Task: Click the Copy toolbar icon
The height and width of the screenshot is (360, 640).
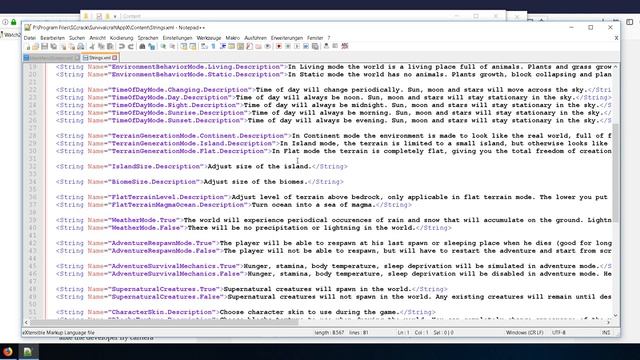Action: point(102,46)
